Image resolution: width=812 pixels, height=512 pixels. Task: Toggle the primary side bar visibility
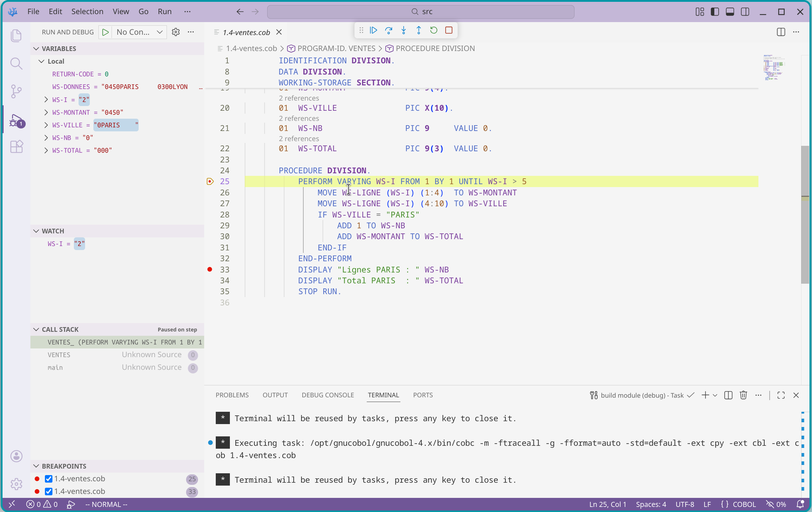click(715, 12)
